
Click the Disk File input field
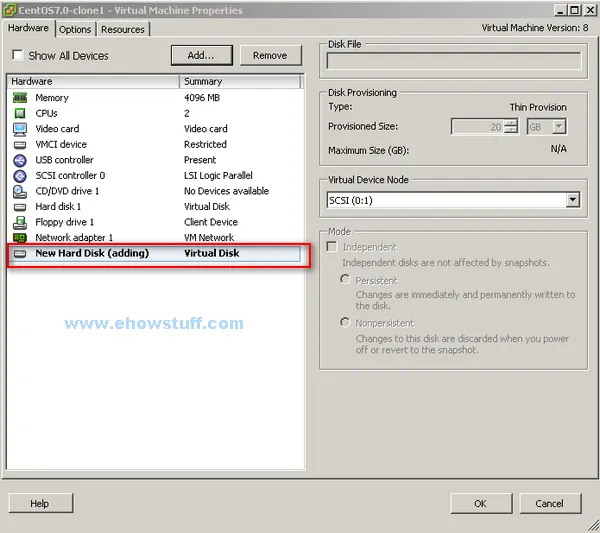click(x=453, y=61)
